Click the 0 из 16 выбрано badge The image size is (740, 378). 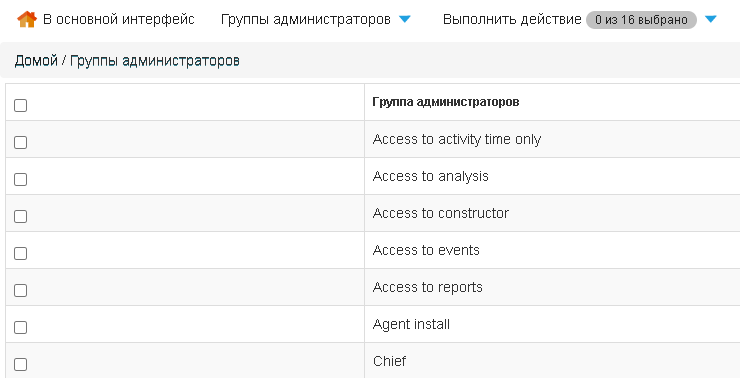coord(641,20)
